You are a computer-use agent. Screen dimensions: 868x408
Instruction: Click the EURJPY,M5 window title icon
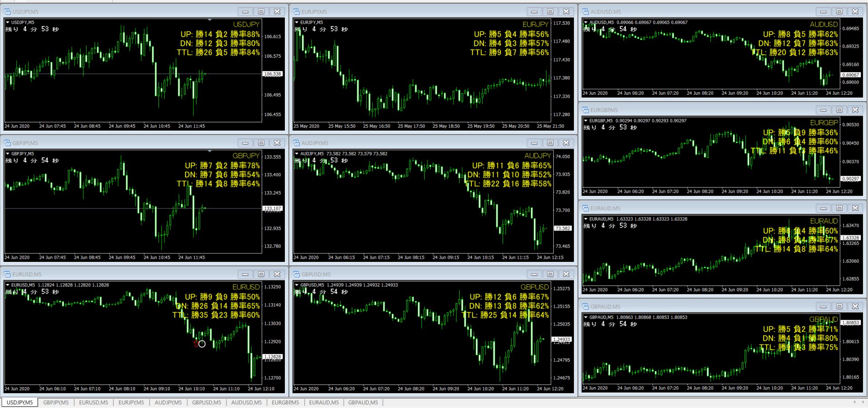point(297,12)
